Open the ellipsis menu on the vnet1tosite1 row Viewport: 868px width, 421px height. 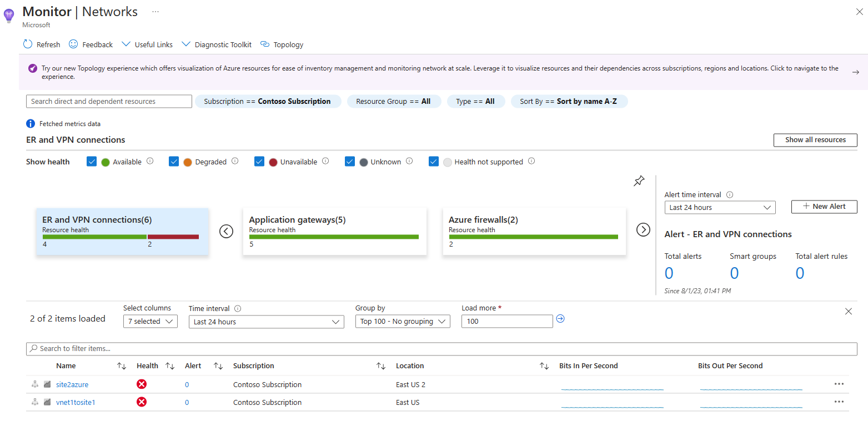[x=839, y=402]
